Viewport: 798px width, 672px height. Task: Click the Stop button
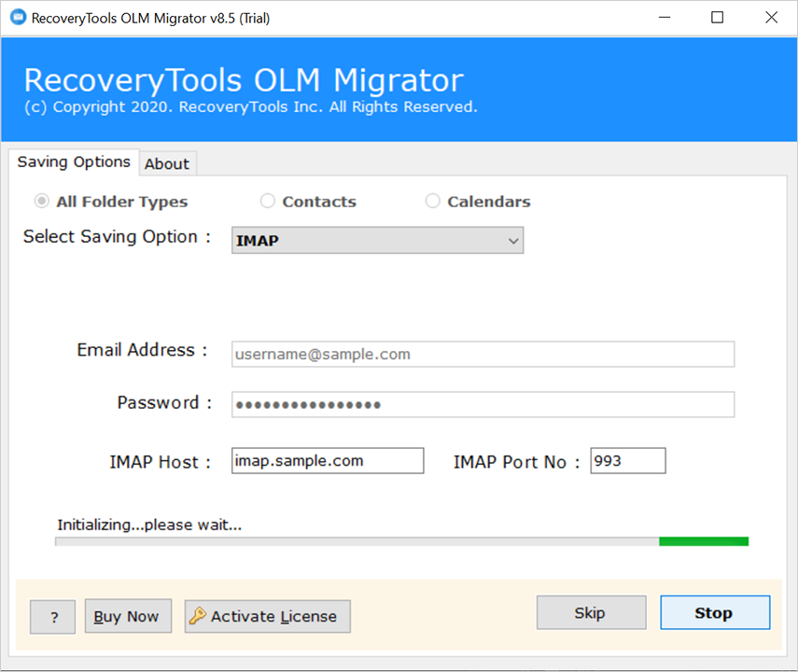[x=715, y=612]
